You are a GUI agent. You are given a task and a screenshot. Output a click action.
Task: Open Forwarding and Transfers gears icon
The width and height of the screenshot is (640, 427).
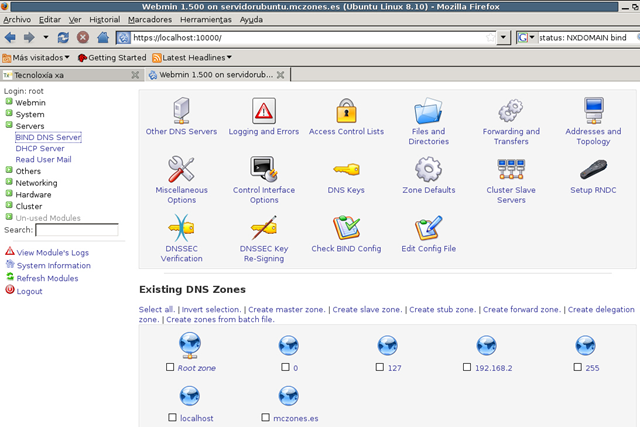tap(511, 110)
